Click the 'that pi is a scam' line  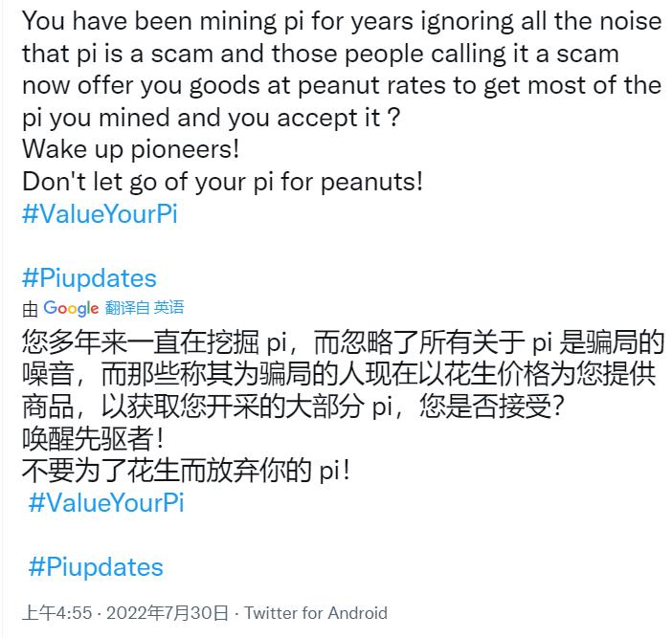321,54
